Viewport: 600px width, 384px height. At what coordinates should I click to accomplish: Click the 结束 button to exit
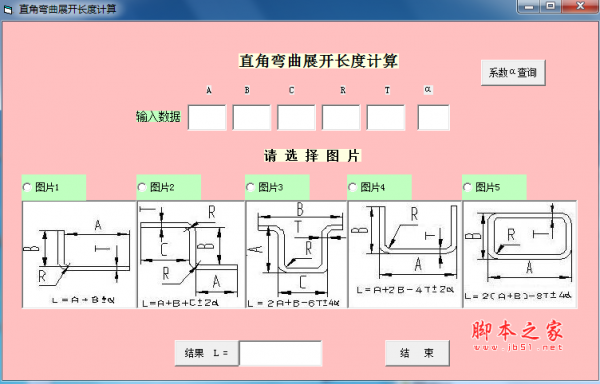click(x=417, y=353)
